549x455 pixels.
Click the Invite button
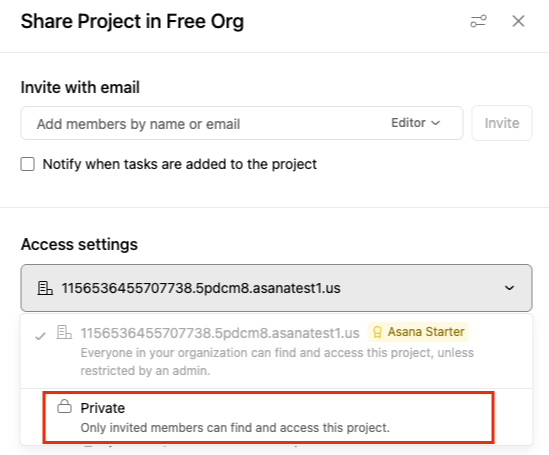coord(502,123)
